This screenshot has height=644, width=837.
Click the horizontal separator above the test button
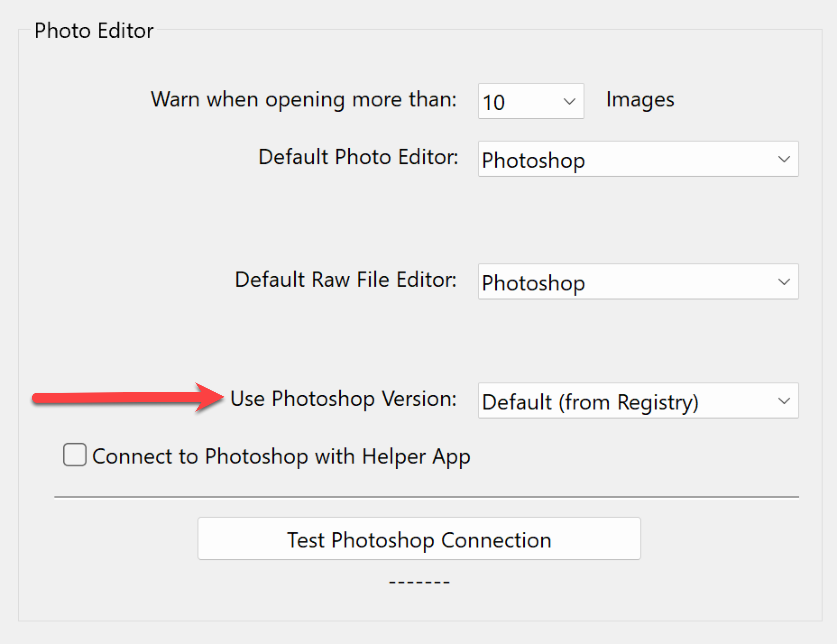[426, 497]
